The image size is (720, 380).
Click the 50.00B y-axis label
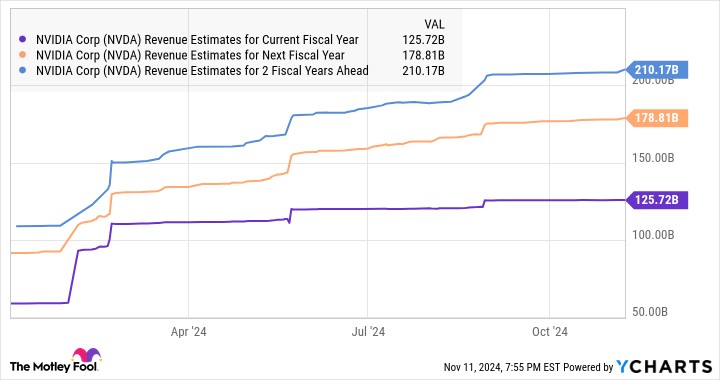pyautogui.click(x=650, y=312)
